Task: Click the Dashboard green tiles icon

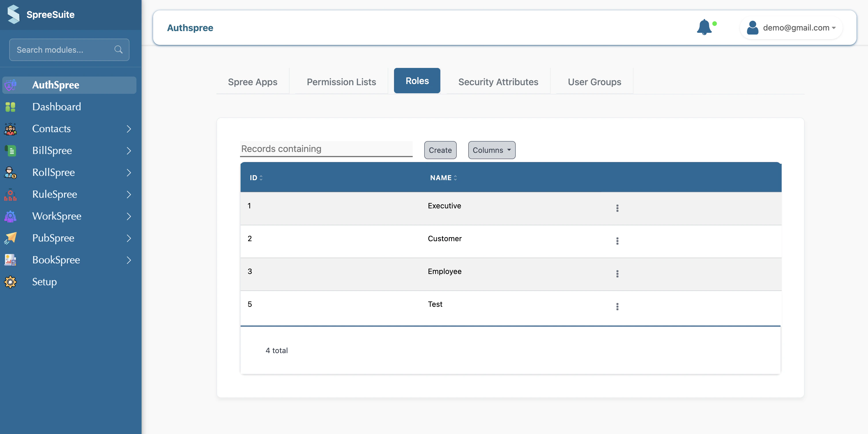Action: (10, 107)
